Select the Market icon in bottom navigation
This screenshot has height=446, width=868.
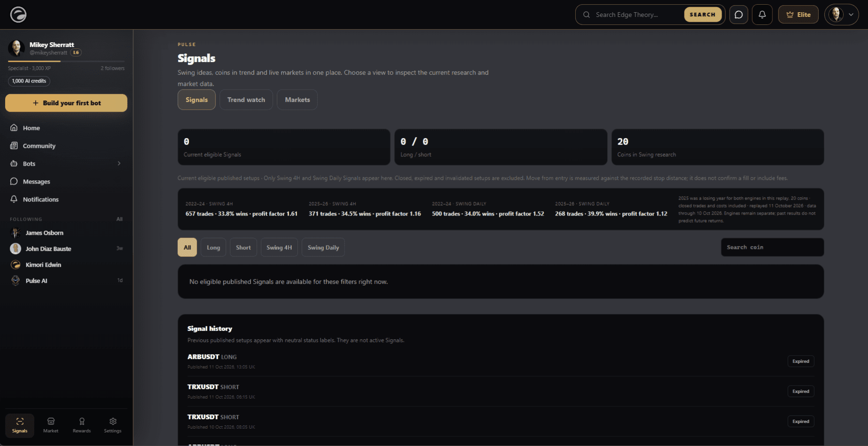pyautogui.click(x=51, y=425)
